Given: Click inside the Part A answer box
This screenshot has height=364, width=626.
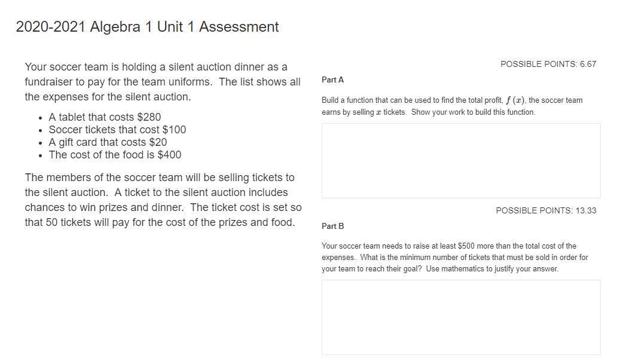Looking at the screenshot, I should click(x=460, y=160).
